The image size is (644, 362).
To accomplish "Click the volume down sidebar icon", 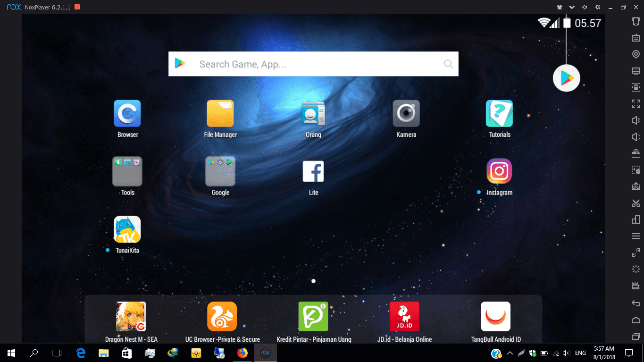I will pyautogui.click(x=636, y=137).
